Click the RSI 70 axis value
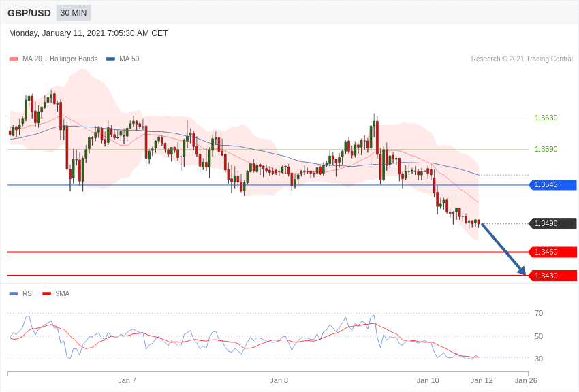Viewport: 579px width, 392px height. 539,314
